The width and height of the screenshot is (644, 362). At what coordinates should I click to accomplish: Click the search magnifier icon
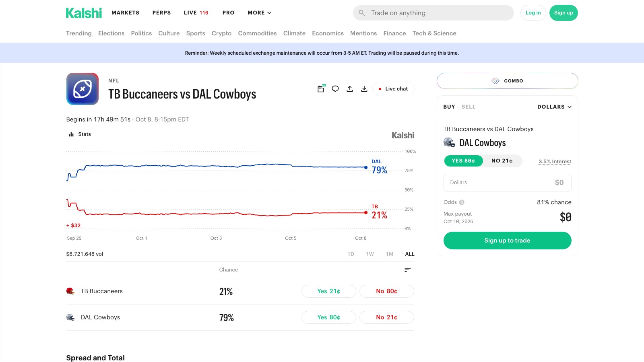tap(362, 13)
